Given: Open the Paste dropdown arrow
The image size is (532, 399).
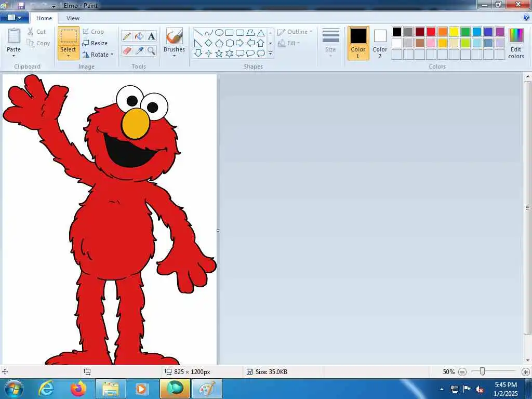Looking at the screenshot, I should [x=14, y=56].
